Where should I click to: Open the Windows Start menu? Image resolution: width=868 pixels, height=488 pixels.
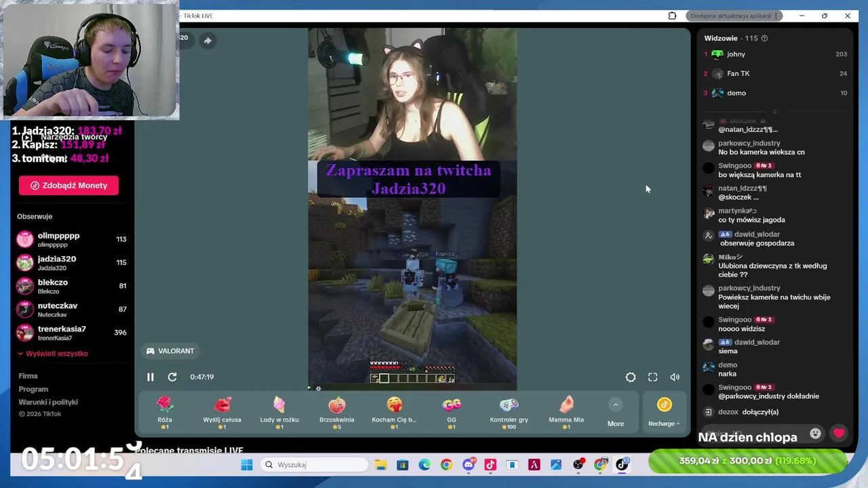click(x=247, y=464)
